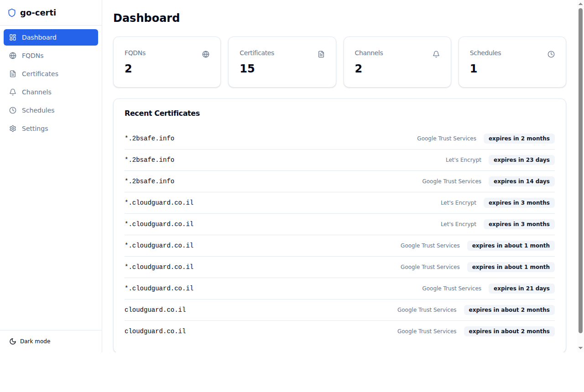Click the globe icon on FQDNs card

(x=206, y=54)
